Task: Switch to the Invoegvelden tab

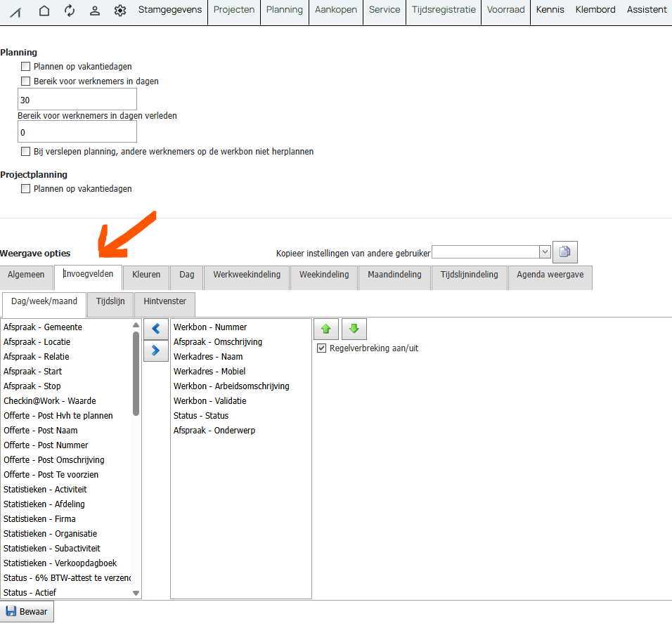Action: [x=89, y=277]
